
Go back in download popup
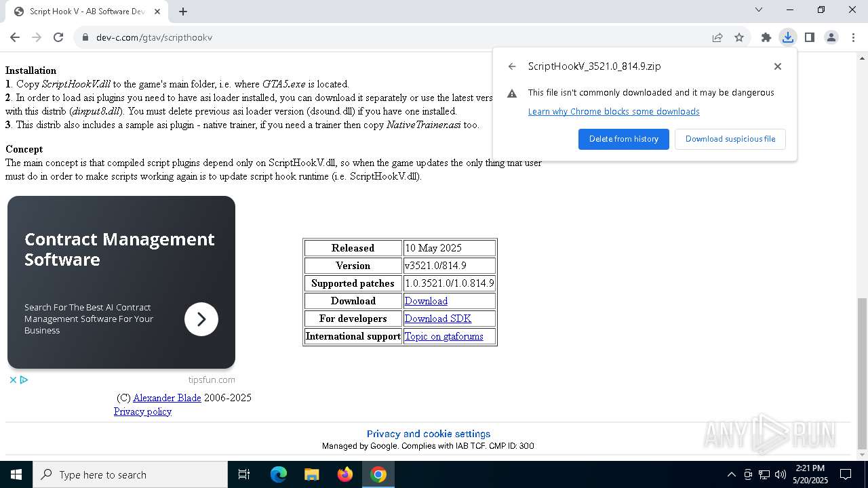[x=512, y=66]
